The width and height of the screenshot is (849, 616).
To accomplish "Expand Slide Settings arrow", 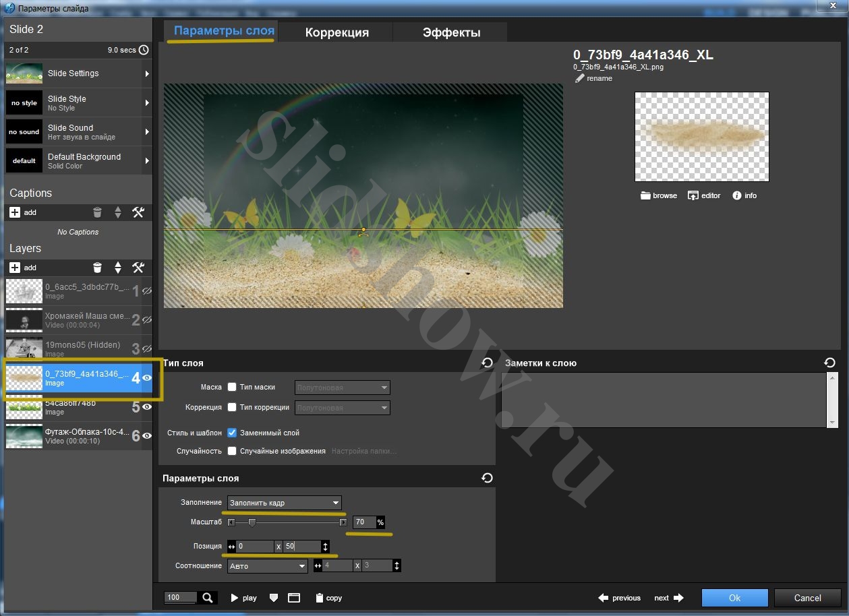I will pyautogui.click(x=146, y=73).
